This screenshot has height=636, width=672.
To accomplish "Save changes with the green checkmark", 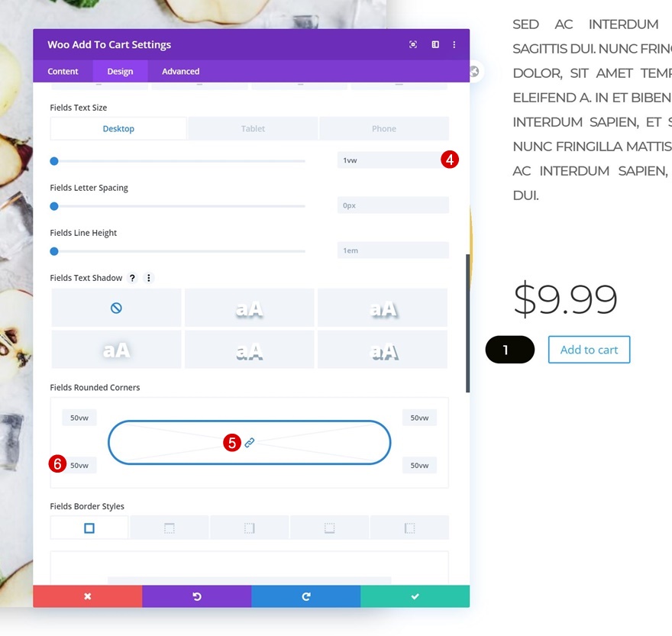I will click(415, 596).
